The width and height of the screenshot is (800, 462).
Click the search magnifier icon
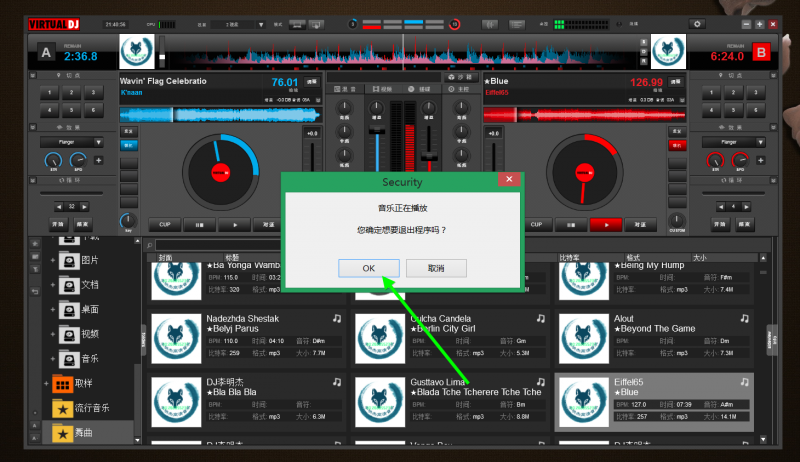pos(149,245)
